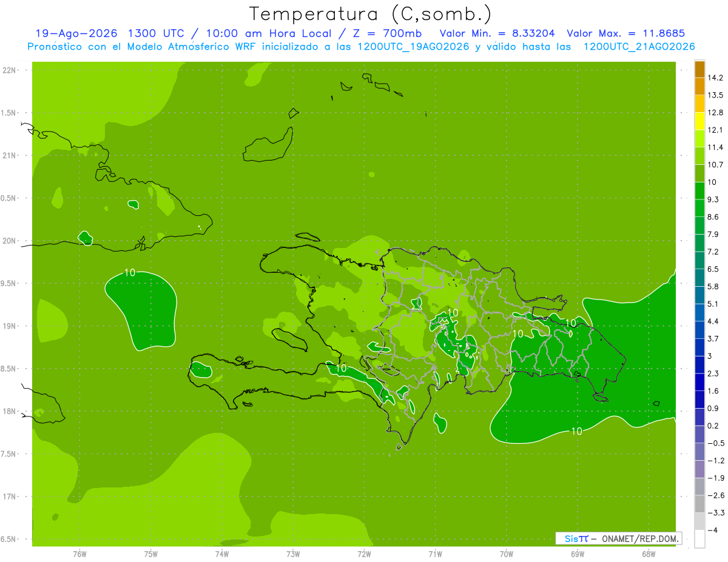The width and height of the screenshot is (728, 562).
Task: Click the "11.4" color scale label
Action: (715, 147)
